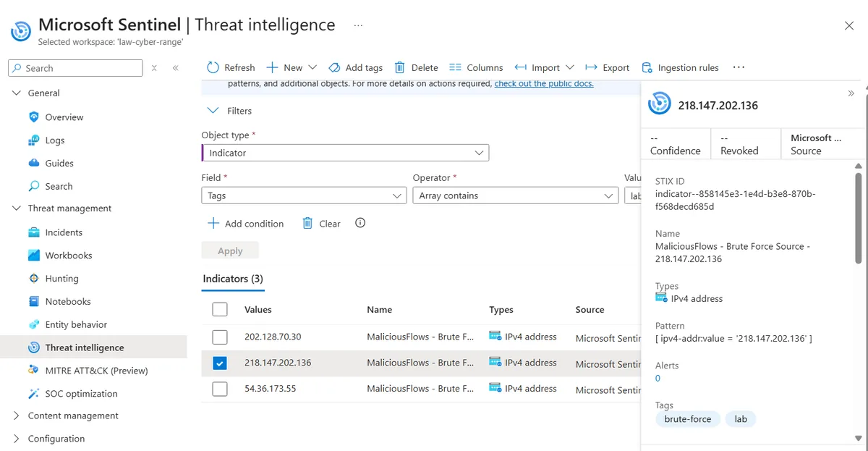Collapse the General section
The height and width of the screenshot is (451, 868).
click(x=17, y=93)
